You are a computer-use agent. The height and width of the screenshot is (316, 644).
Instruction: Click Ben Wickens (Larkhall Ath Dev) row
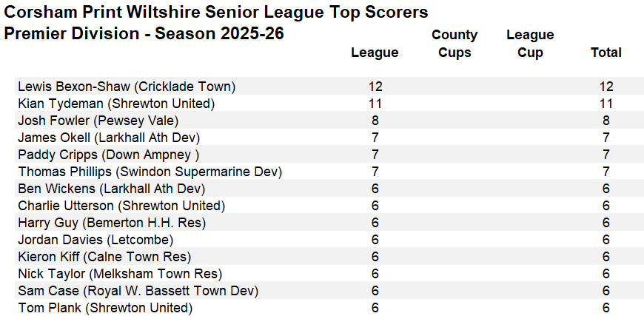tap(111, 189)
